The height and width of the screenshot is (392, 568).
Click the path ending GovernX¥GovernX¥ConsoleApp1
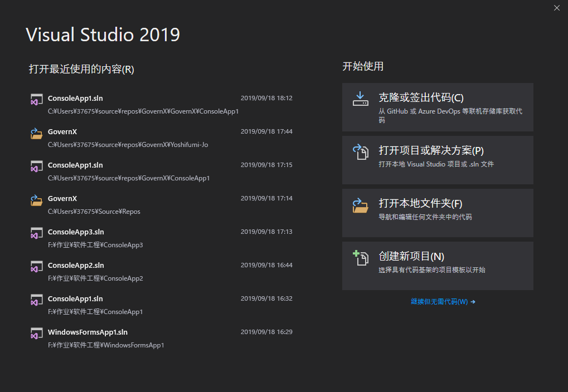pos(143,111)
